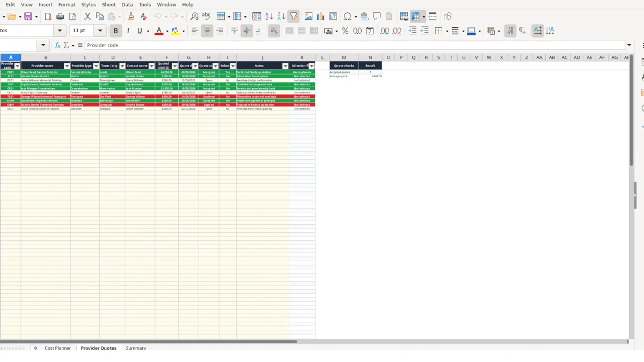Set font color with the red A

158,31
